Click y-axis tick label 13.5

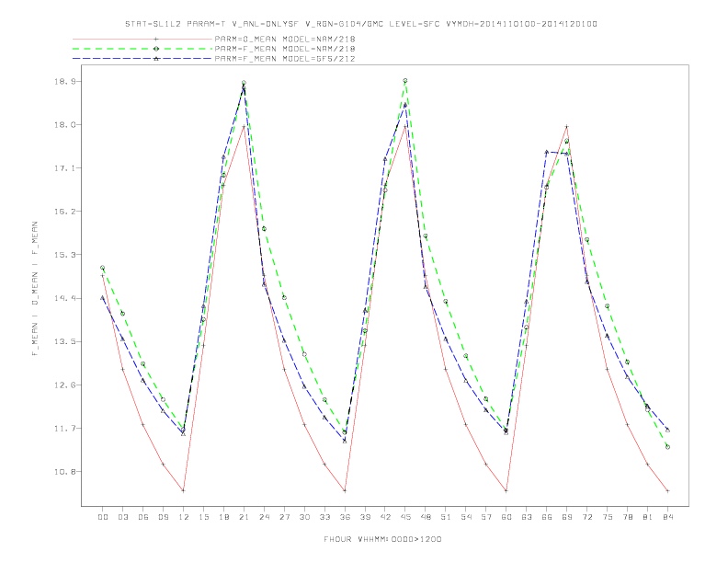(64, 341)
